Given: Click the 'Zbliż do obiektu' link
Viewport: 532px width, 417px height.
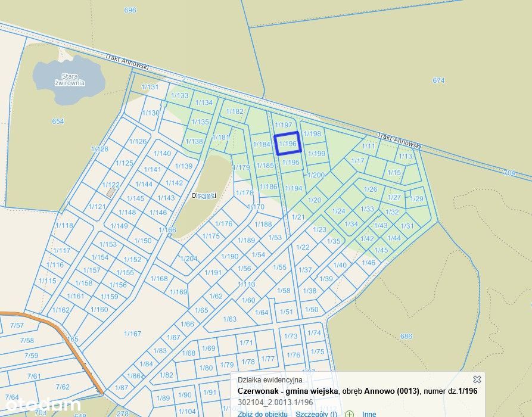Looking at the screenshot, I should 262,414.
